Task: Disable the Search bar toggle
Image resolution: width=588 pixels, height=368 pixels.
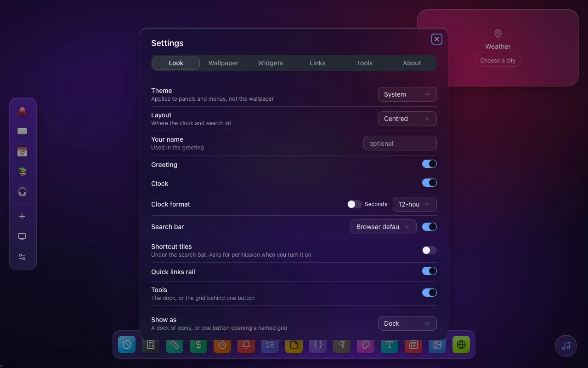Action: [x=430, y=227]
